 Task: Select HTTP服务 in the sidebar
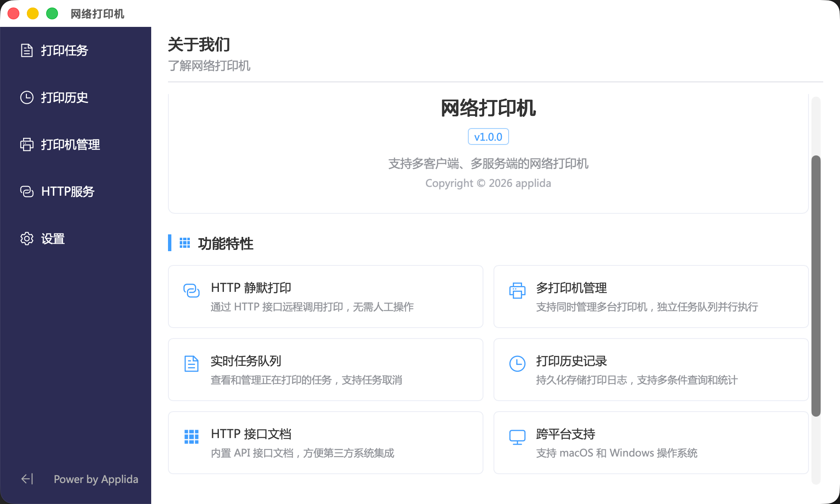(76, 192)
